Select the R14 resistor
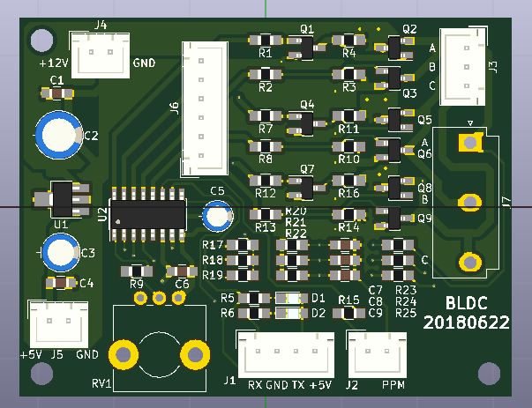The image size is (532, 408). pos(348,214)
